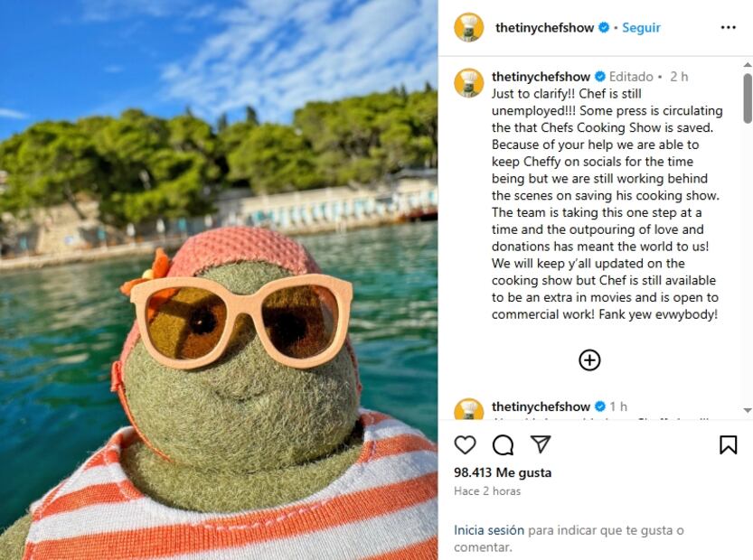This screenshot has height=560, width=753.
Task: Follow the account with the Seguir button
Action: tap(641, 28)
